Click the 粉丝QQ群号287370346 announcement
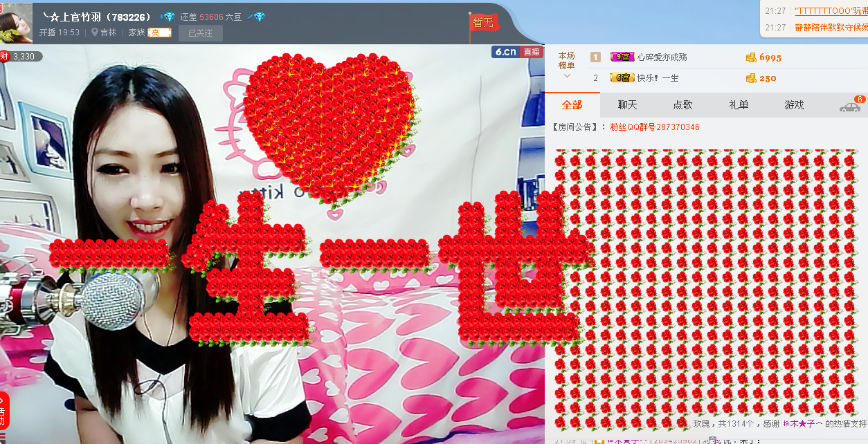This screenshot has height=444, width=868. pyautogui.click(x=654, y=127)
